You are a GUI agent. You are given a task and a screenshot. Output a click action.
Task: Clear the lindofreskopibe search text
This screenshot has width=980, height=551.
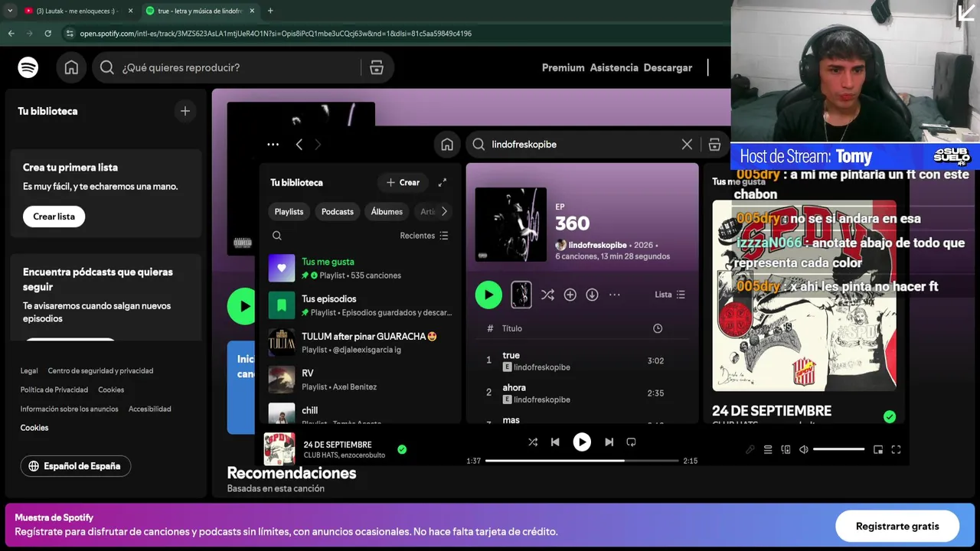tap(687, 144)
